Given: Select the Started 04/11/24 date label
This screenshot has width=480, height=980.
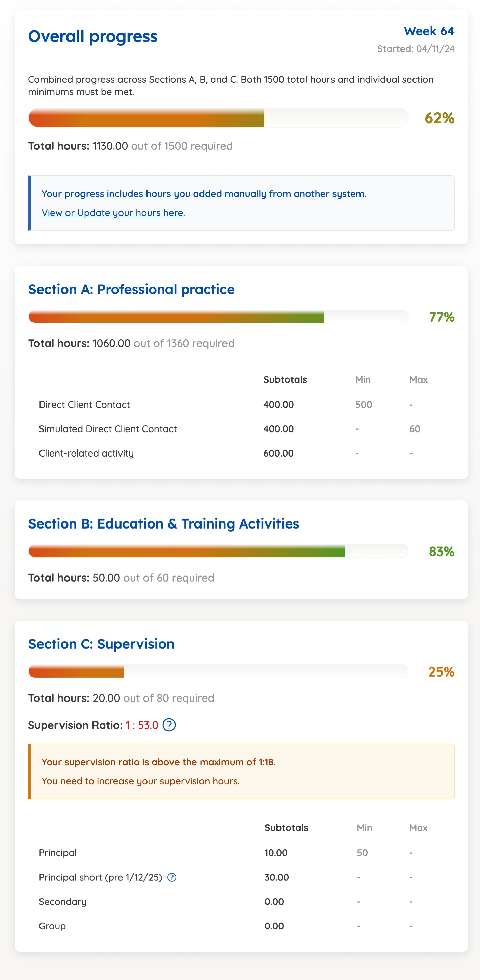Looking at the screenshot, I should [x=416, y=49].
